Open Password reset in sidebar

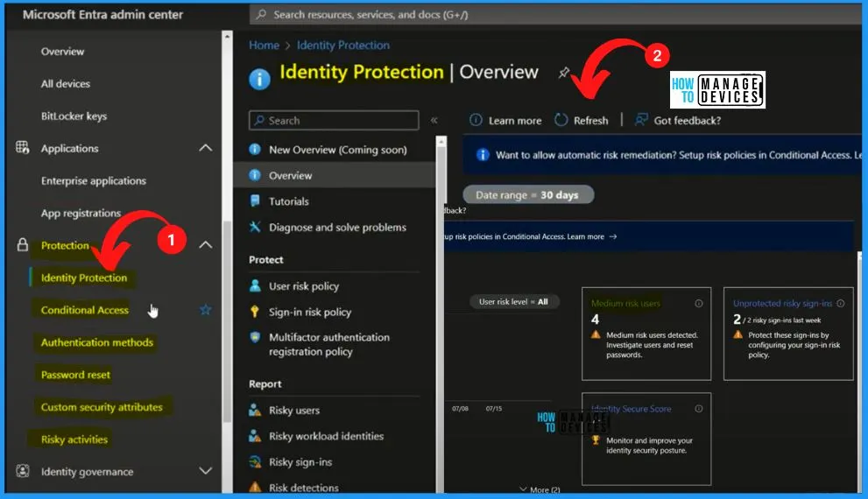pos(75,375)
